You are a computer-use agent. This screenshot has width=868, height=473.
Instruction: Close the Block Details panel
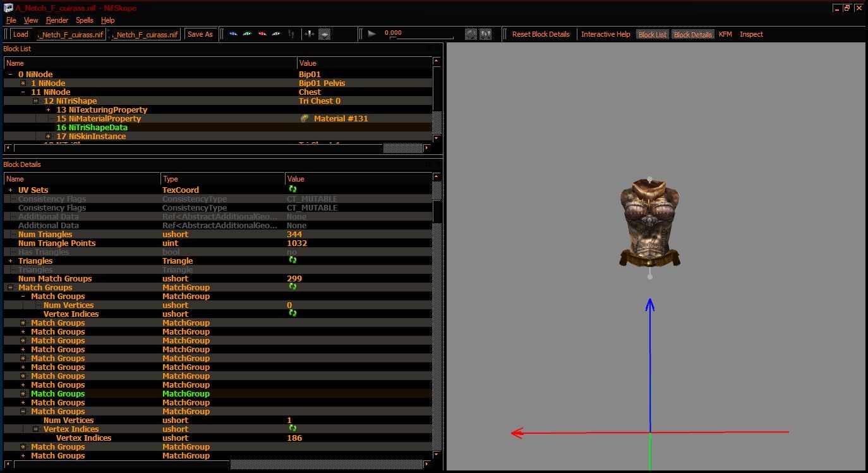coord(437,164)
